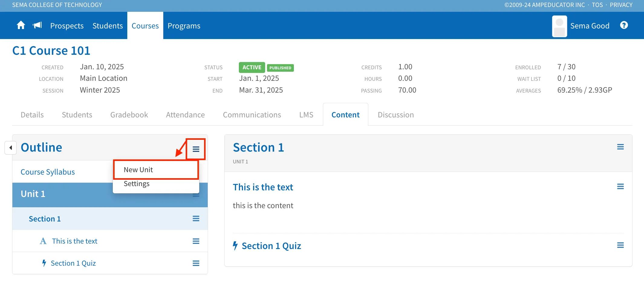
Task: Open the Outline hamburger menu
Action: point(196,149)
